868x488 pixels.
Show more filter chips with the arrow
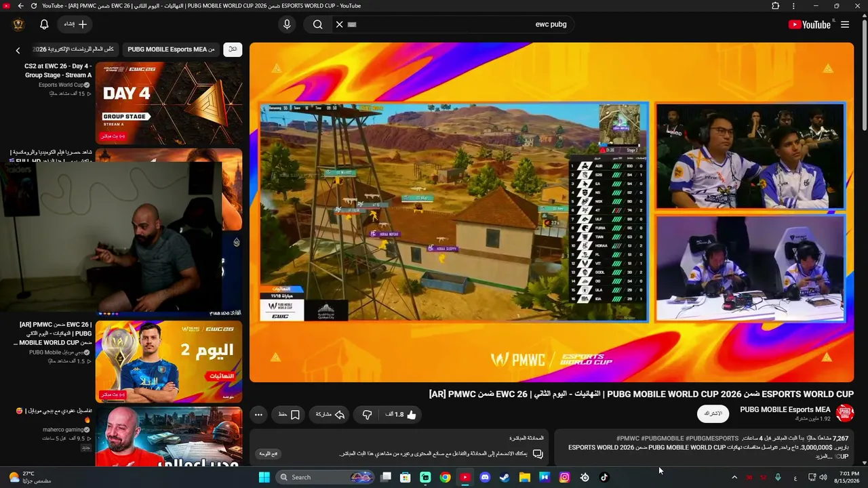[x=18, y=50]
